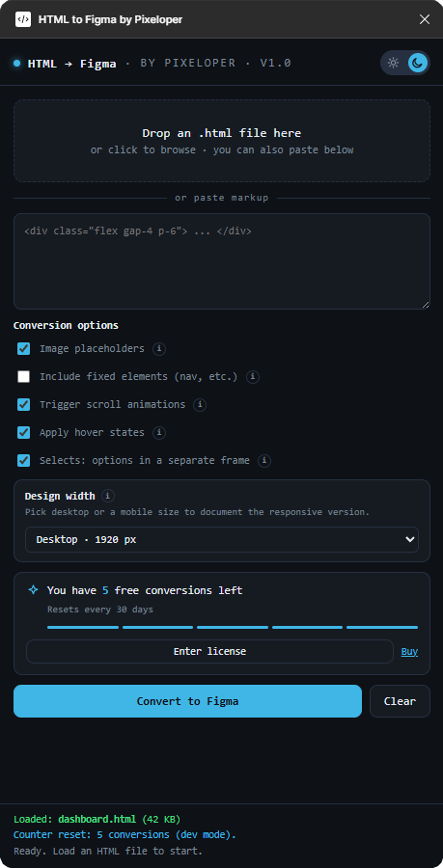Uncheck Trigger scroll animations checkbox
This screenshot has height=868, width=443.
(x=24, y=405)
